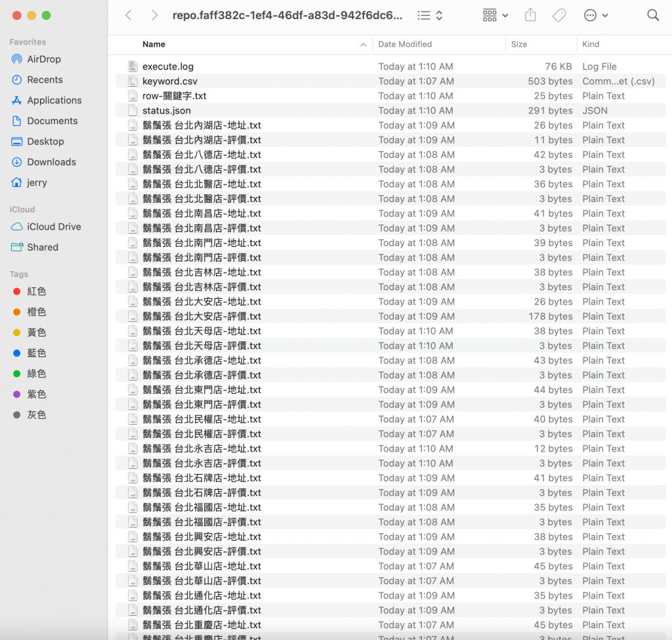
Task: Select the 華山店-評價.txt file icon
Action: 133,581
